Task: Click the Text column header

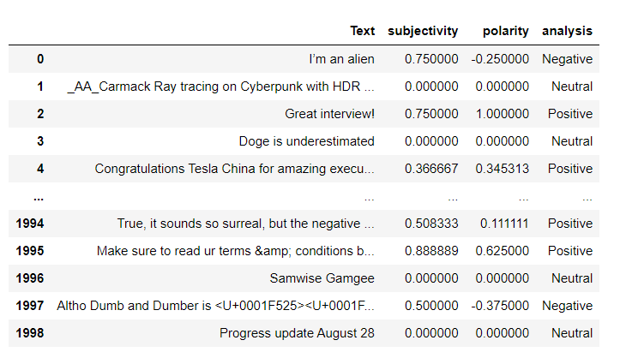Action: 362,31
